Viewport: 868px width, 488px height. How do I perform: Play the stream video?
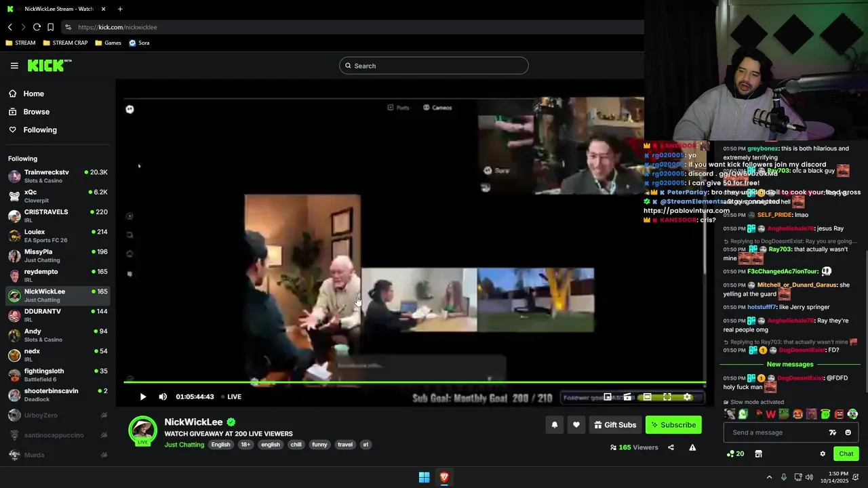point(143,396)
